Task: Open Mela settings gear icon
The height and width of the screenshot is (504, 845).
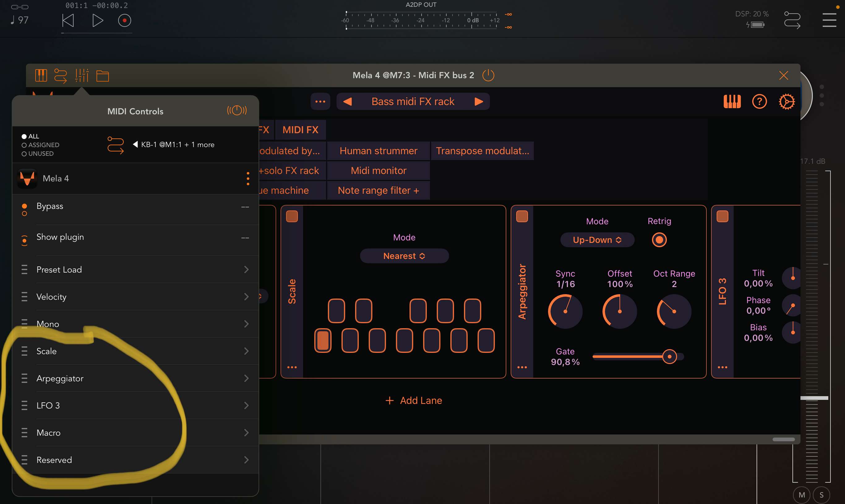Action: [787, 102]
